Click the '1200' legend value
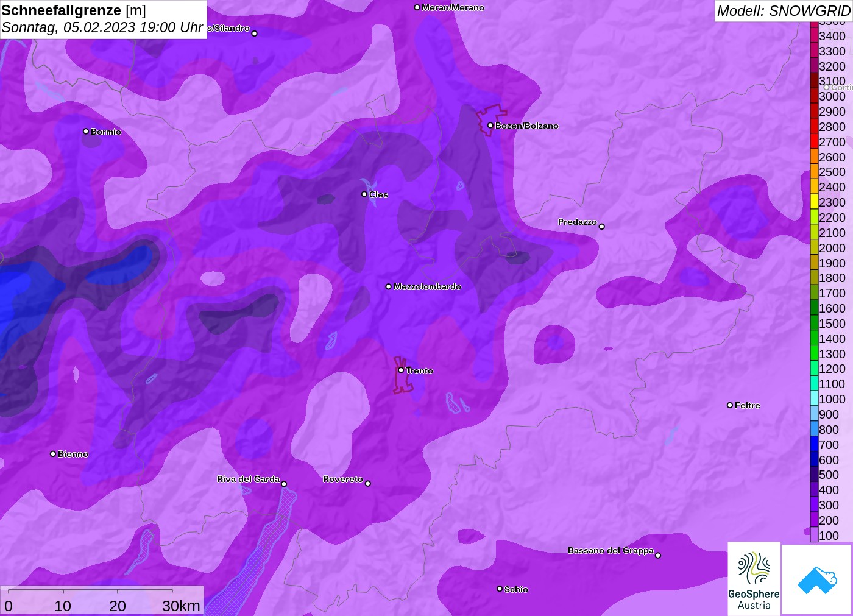 (x=832, y=369)
